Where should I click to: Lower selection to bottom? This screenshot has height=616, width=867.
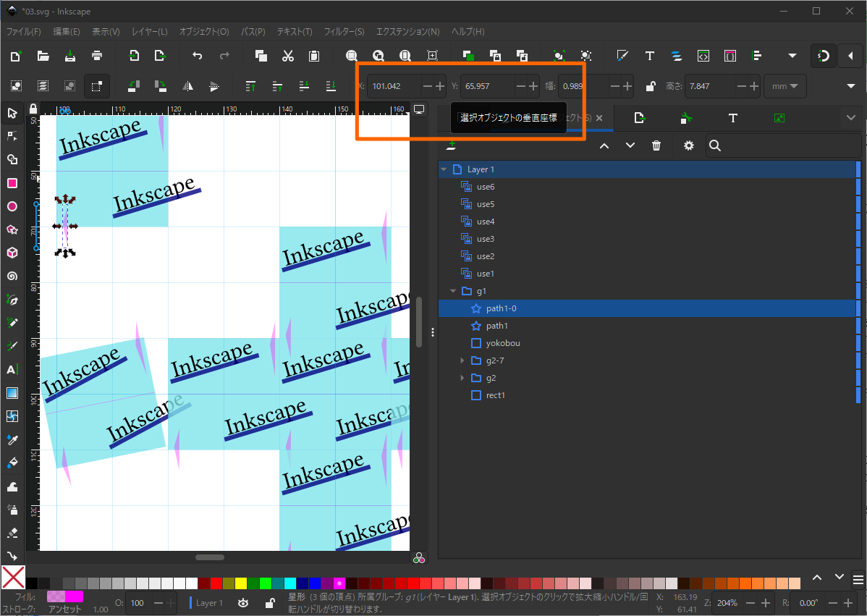pos(331,86)
